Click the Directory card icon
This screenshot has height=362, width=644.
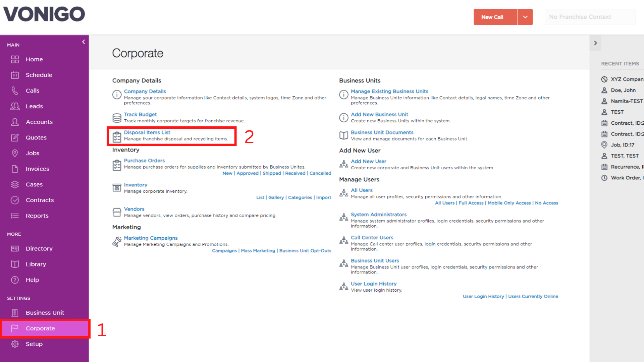15,249
